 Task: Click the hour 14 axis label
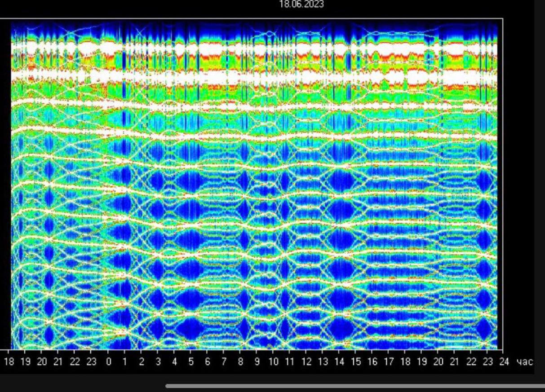pos(339,362)
